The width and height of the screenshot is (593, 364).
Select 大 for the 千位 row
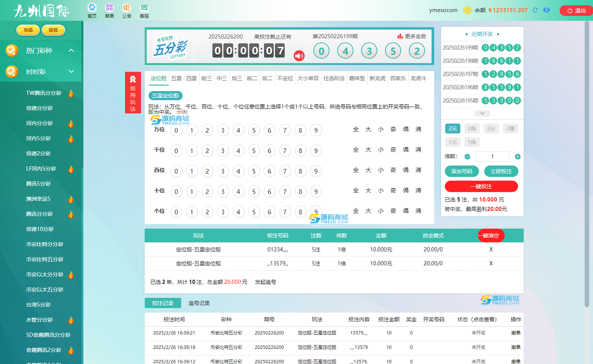coord(368,150)
